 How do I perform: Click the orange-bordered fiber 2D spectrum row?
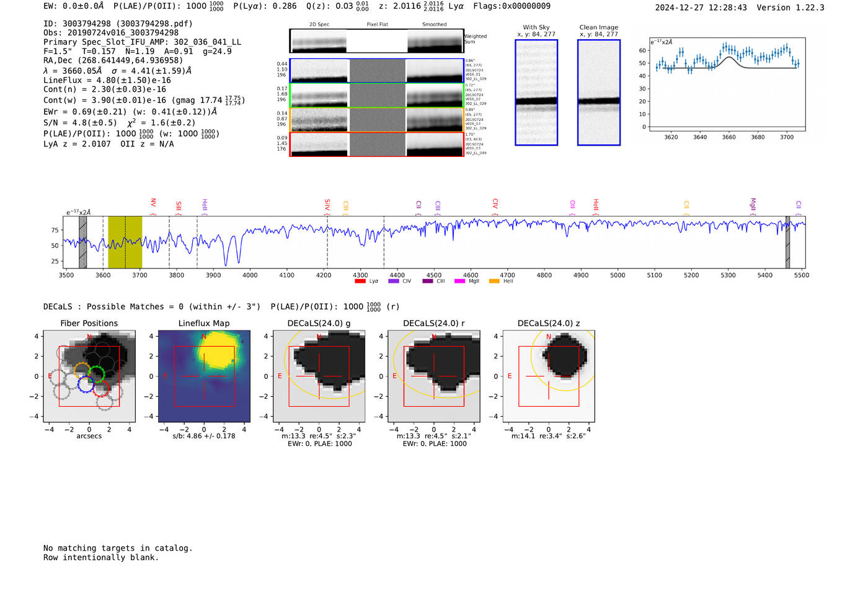(376, 120)
